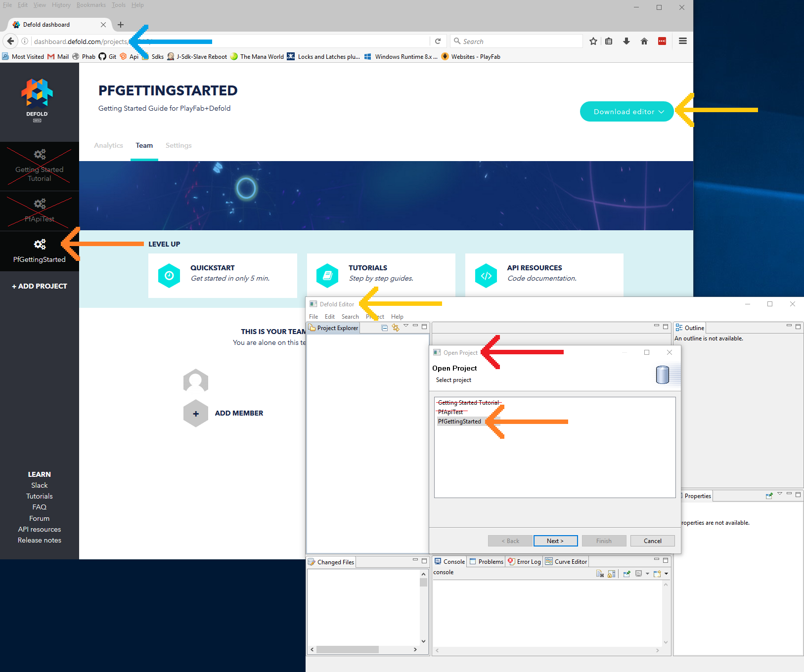Maximize the Project Explorer panel
This screenshot has height=672, width=804.
click(x=424, y=326)
